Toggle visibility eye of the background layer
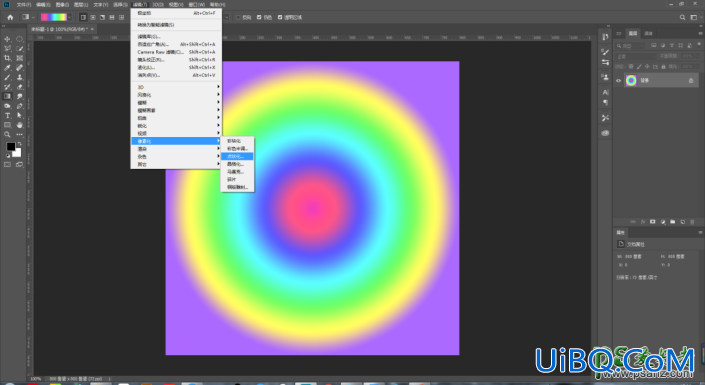 click(618, 81)
